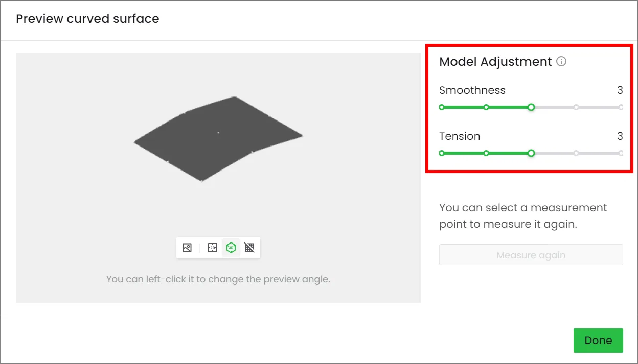638x364 pixels.
Task: Select the 2D view icon
Action: [x=213, y=248]
